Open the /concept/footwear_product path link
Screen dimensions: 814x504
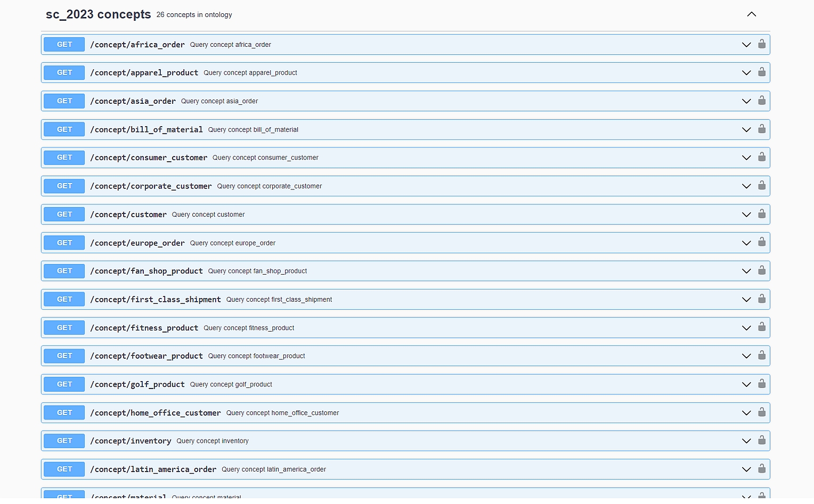coord(146,356)
